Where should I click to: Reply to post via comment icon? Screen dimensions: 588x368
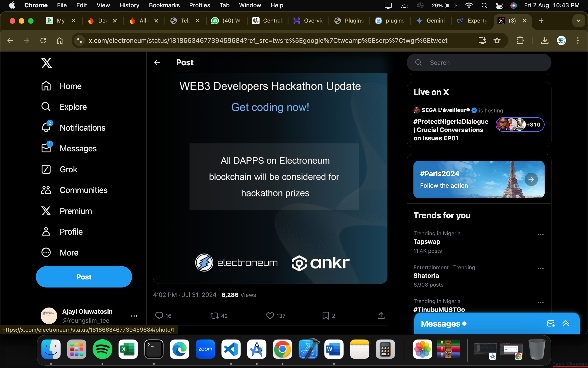[x=159, y=315]
